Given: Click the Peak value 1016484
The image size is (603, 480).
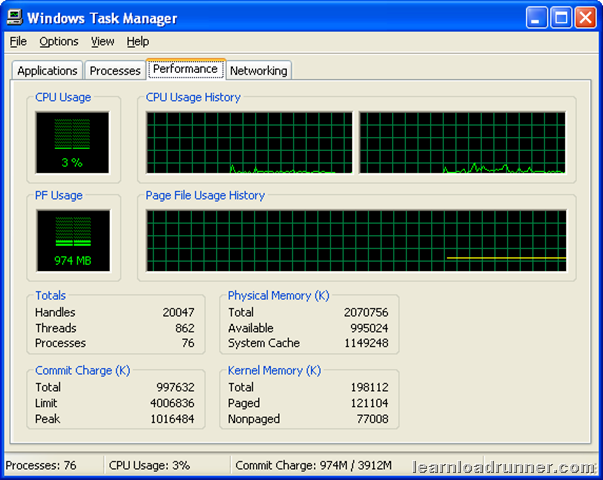Looking at the screenshot, I should tap(172, 418).
